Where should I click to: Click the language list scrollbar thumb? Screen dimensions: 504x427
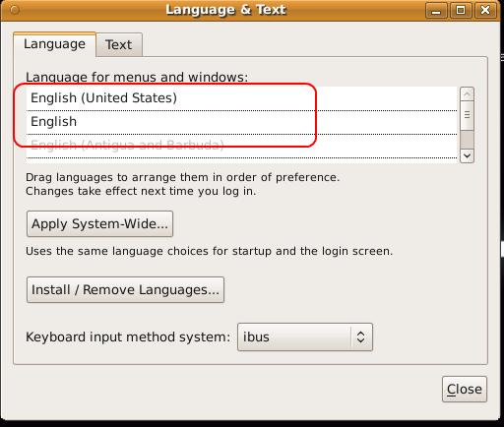pyautogui.click(x=467, y=116)
